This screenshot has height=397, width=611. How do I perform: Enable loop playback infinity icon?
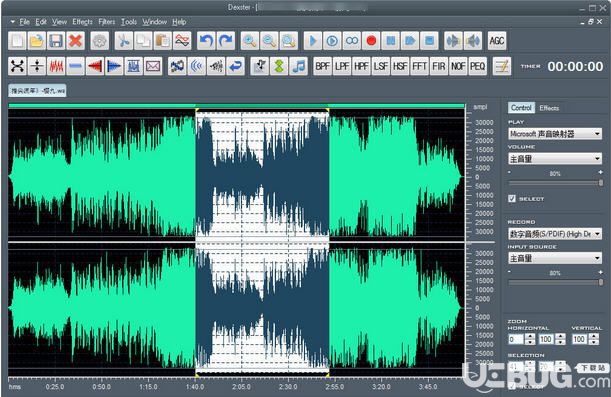(x=352, y=41)
